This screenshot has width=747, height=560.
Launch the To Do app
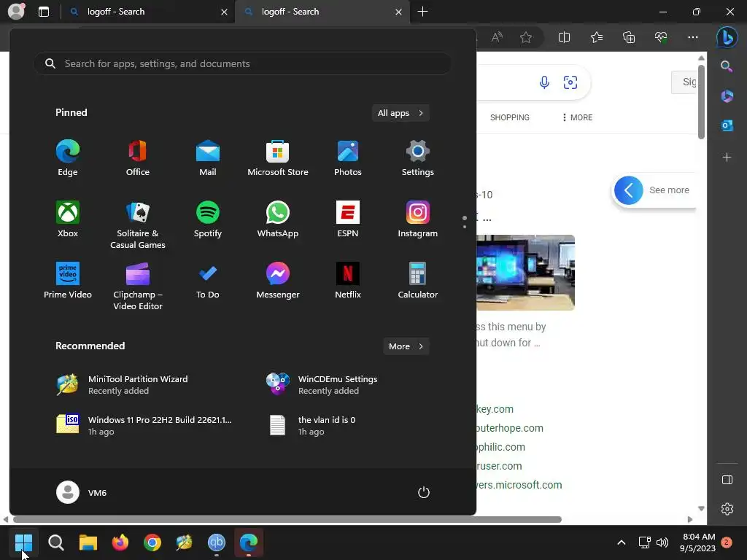[x=208, y=281]
